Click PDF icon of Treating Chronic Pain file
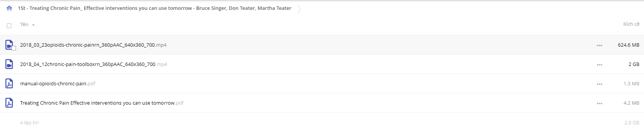Image resolution: width=644 pixels, height=138 pixels. pos(9,103)
